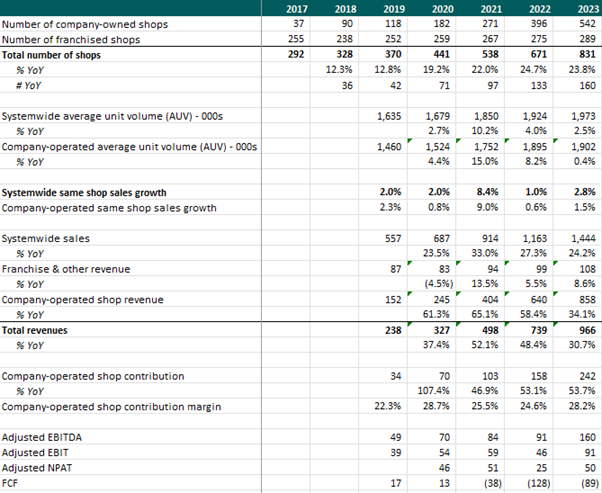This screenshot has width=602, height=493.
Task: Click company-owned shops value for 2023
Action: pos(581,24)
